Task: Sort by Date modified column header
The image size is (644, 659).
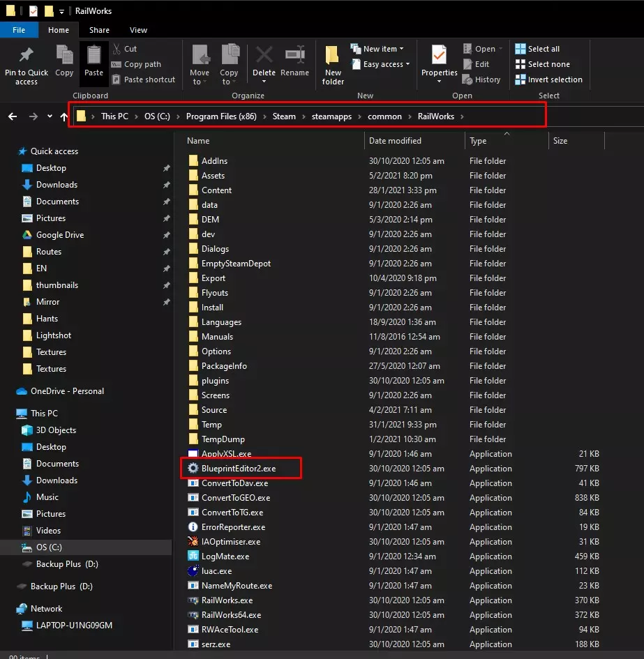Action: 395,141
